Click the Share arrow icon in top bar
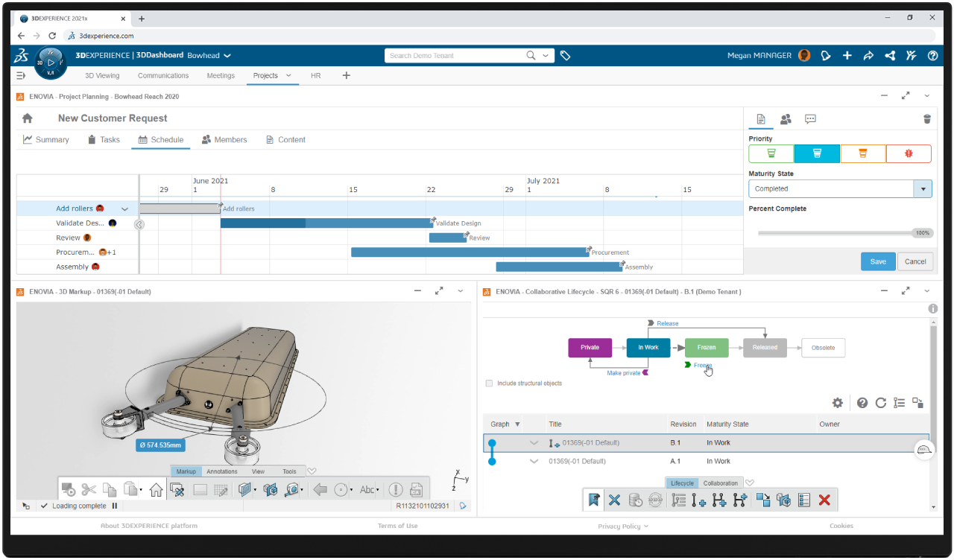The height and width of the screenshot is (560, 954). (868, 55)
